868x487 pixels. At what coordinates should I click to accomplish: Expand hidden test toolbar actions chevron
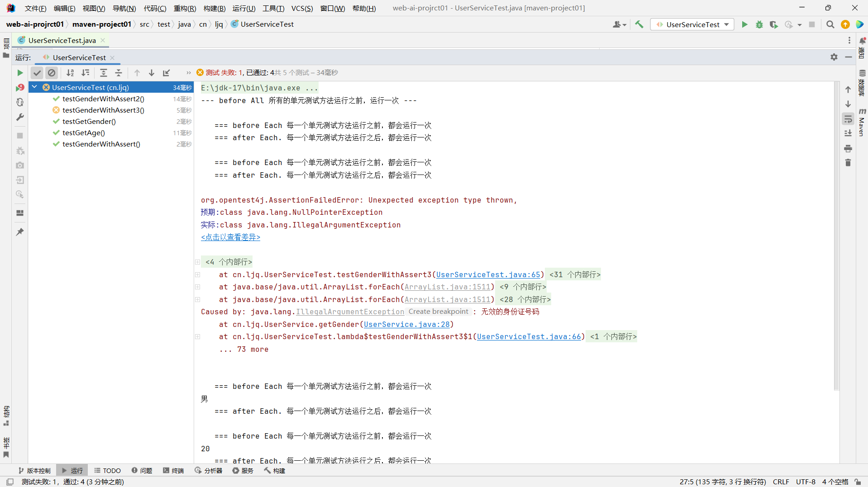(x=188, y=73)
